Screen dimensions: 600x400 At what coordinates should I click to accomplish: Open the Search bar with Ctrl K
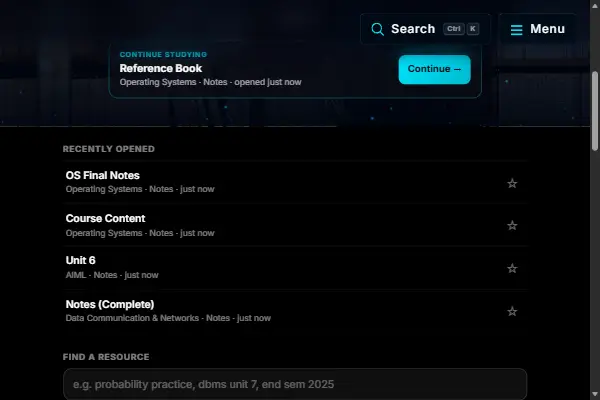coord(425,29)
